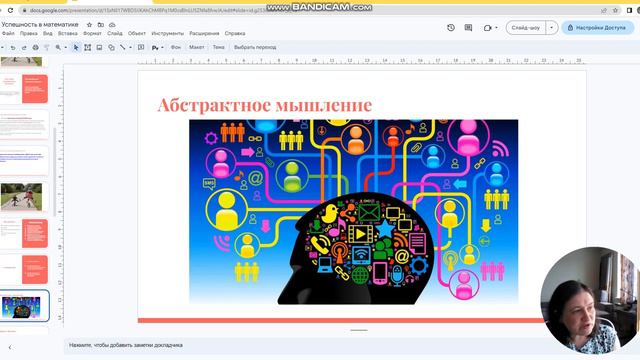This screenshot has height=360, width=640.
Task: Open the Объект menu
Action: [137, 33]
